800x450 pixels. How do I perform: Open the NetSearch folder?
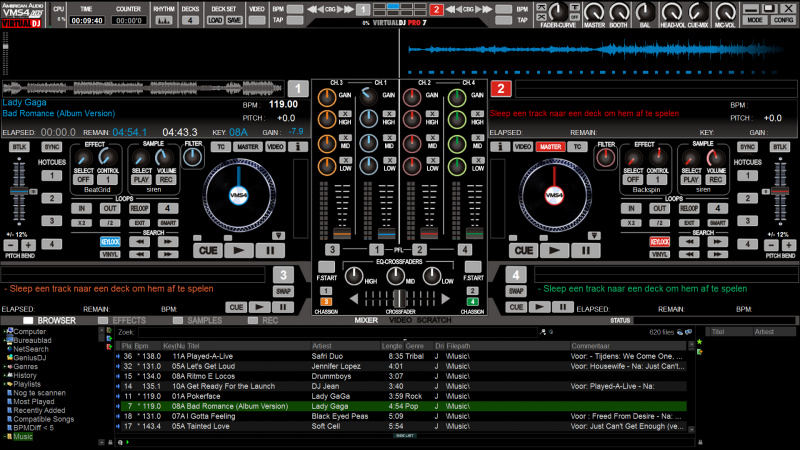click(31, 349)
